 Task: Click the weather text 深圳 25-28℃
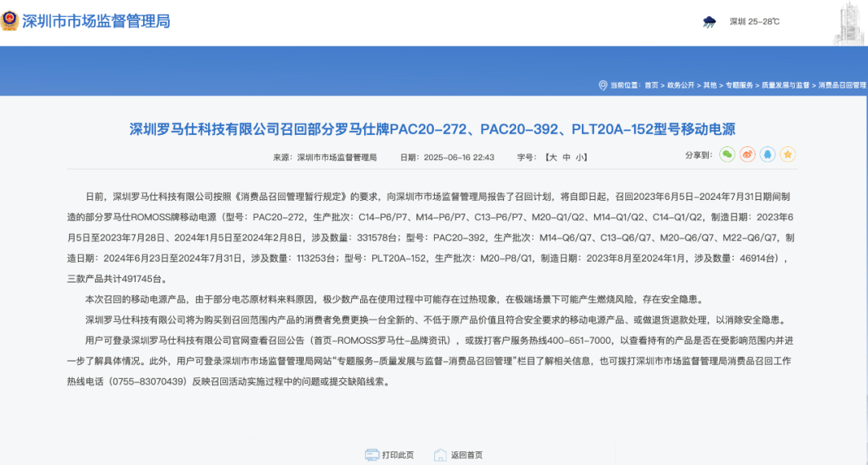(x=755, y=22)
